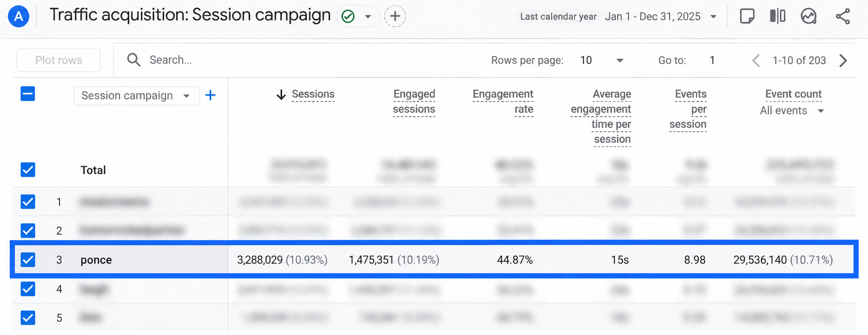The image size is (868, 335).
Task: Toggle the select-all header checkbox
Action: [x=28, y=94]
